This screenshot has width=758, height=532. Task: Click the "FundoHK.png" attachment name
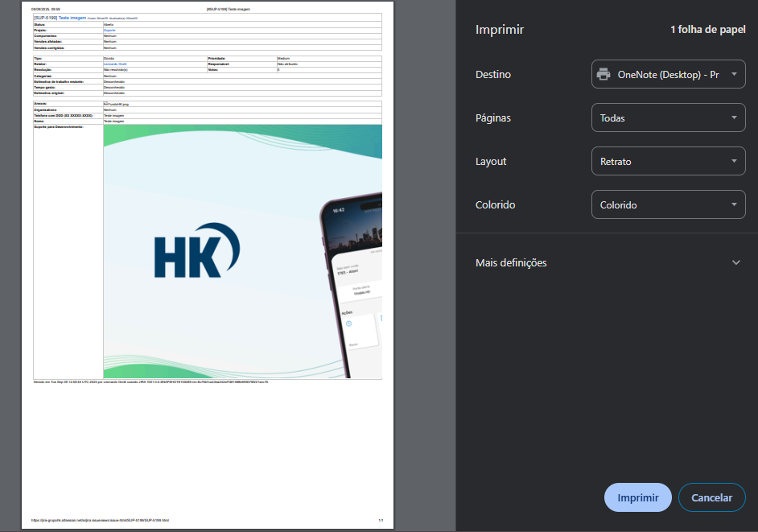tap(118, 104)
